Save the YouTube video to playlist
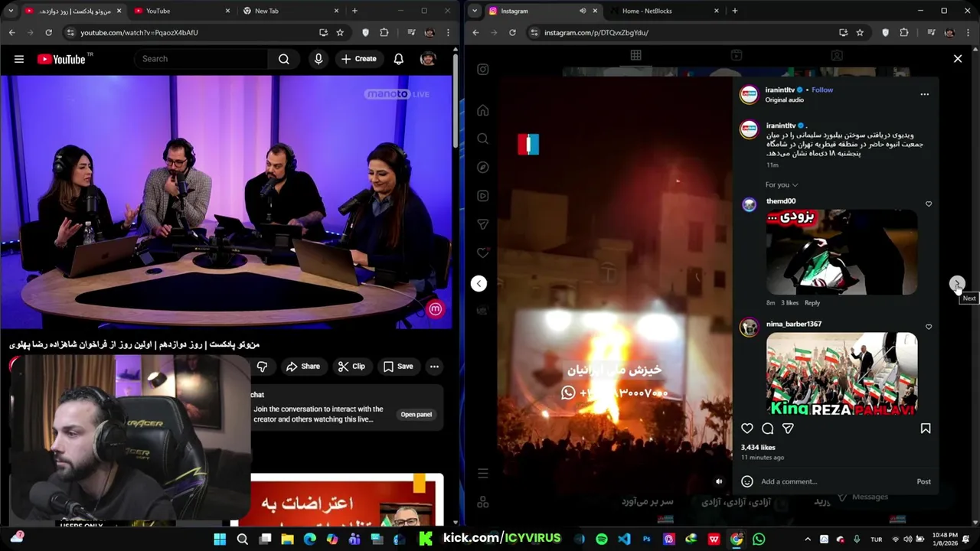The height and width of the screenshot is (551, 980). [398, 367]
